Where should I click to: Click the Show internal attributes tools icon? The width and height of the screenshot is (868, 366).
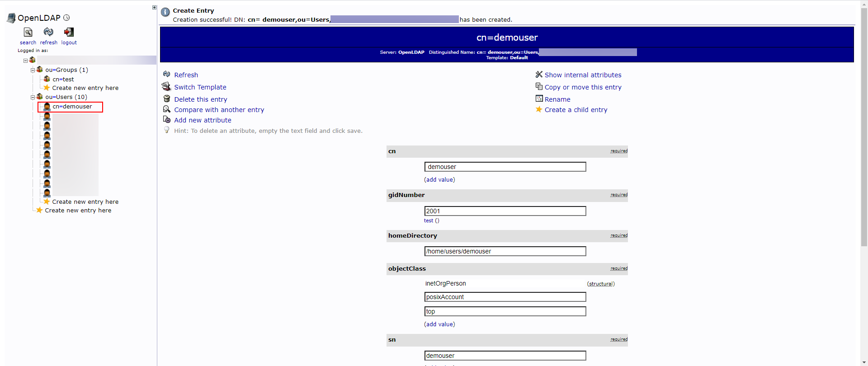coord(539,74)
